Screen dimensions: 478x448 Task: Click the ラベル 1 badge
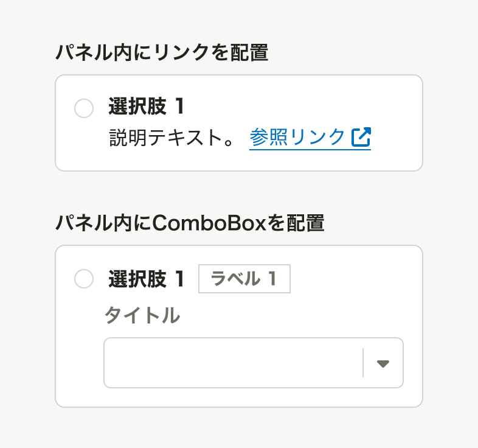[244, 279]
